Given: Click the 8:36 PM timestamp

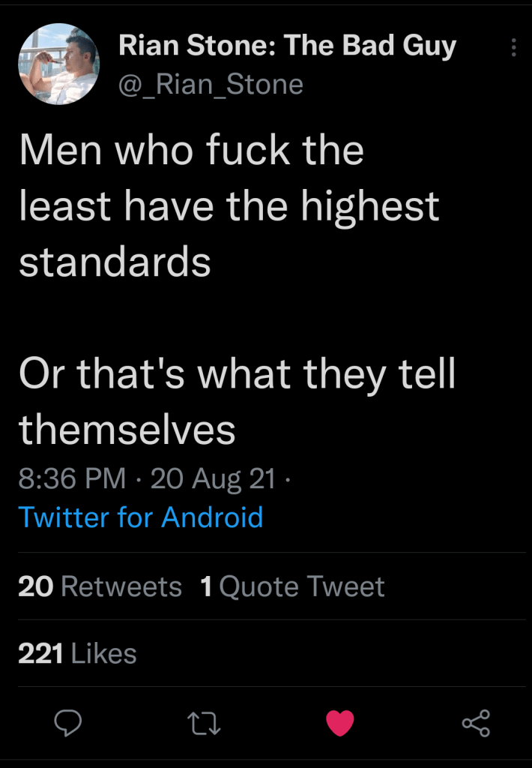Looking at the screenshot, I should 72,478.
